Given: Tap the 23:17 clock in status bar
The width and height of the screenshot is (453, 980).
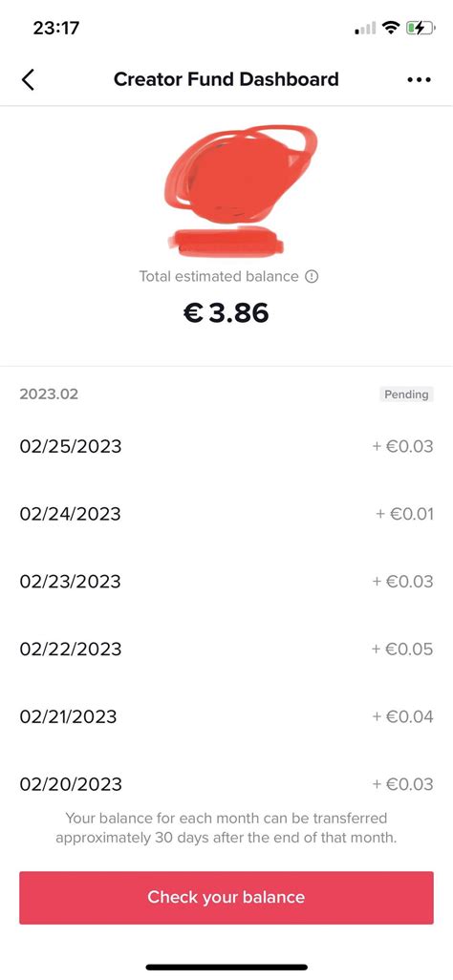Looking at the screenshot, I should (x=55, y=28).
